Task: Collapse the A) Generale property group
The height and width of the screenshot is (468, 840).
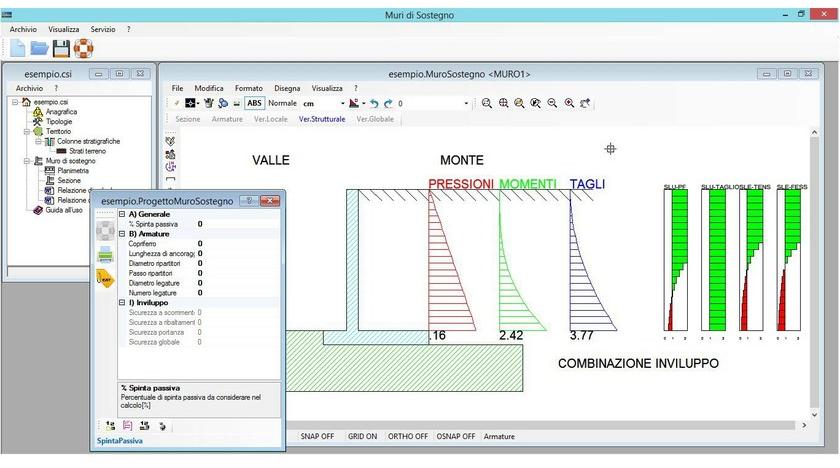Action: 122,215
